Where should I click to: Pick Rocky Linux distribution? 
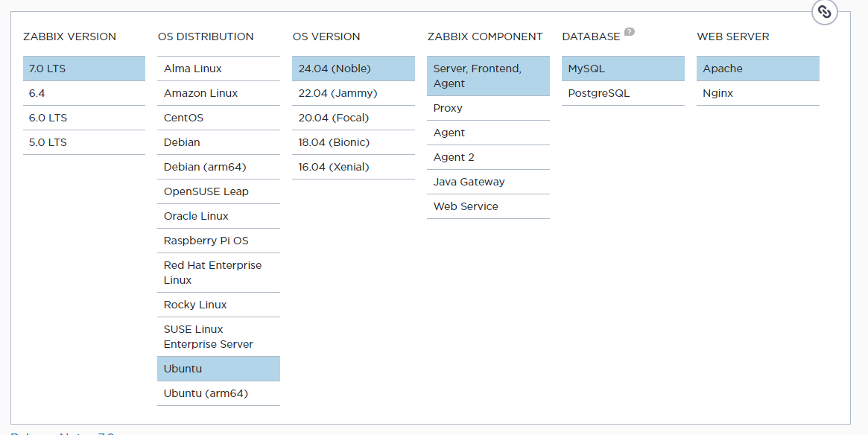[x=218, y=305]
